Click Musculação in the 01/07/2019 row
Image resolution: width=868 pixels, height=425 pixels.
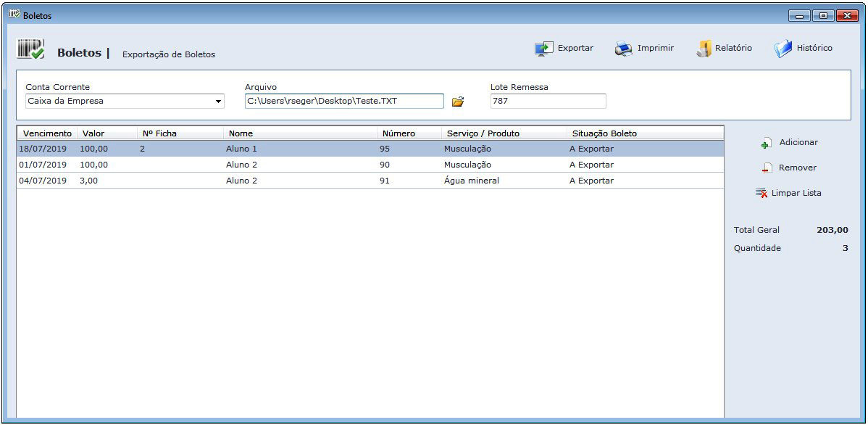coord(467,165)
